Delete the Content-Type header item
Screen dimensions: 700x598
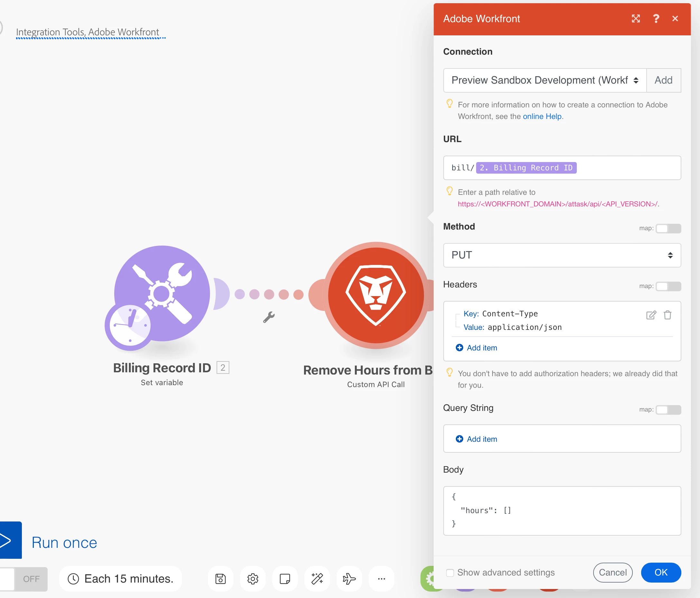[667, 315]
